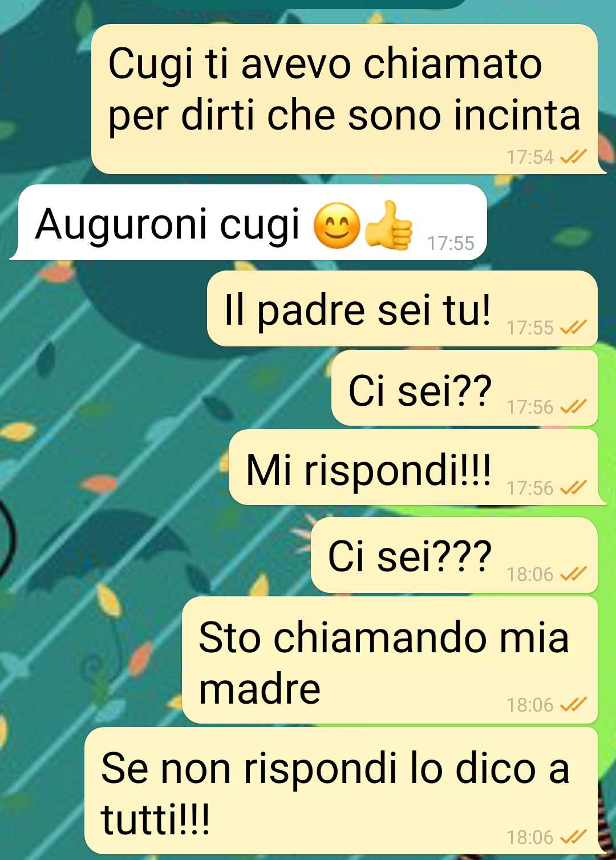Tap read checkmarks on 'lo dico a tutti!!!'
This screenshot has height=860, width=616.
(573, 837)
